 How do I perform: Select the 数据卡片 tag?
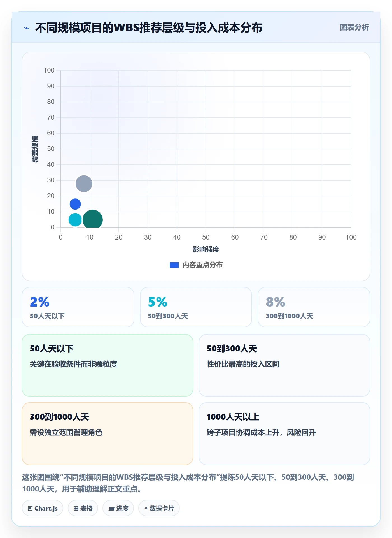click(x=159, y=508)
